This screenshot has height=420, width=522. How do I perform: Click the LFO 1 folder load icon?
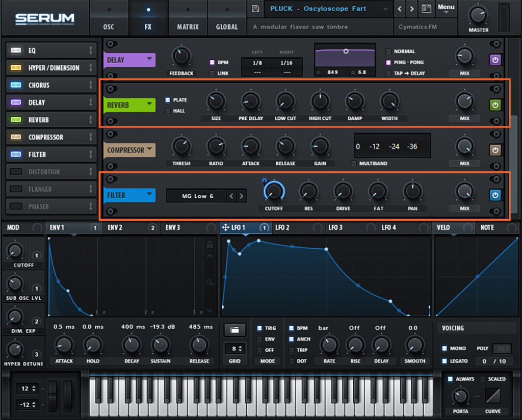234,330
